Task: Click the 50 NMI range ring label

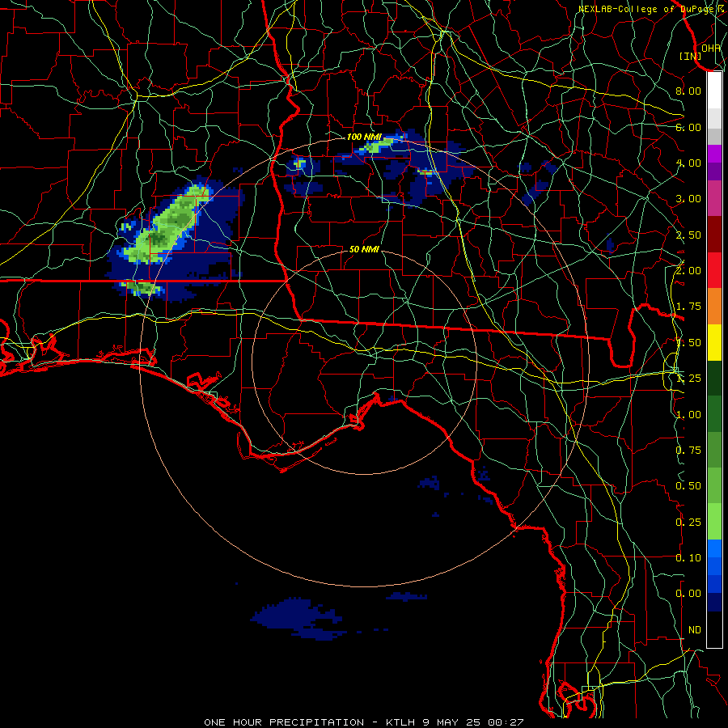Action: click(x=364, y=249)
